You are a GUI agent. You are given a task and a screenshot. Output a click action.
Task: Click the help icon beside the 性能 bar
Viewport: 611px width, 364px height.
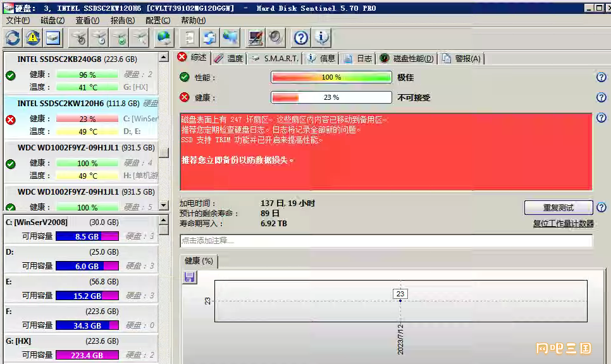[602, 77]
